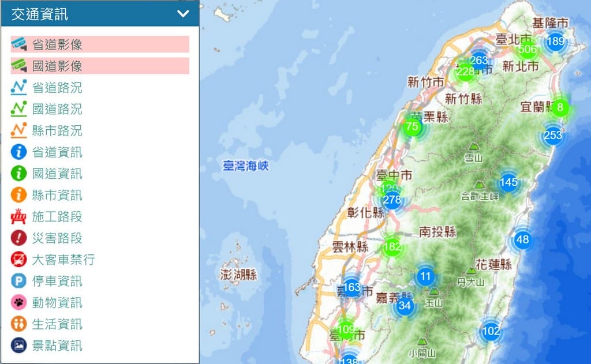Click the 停車資訊 parking icon

coord(19,281)
